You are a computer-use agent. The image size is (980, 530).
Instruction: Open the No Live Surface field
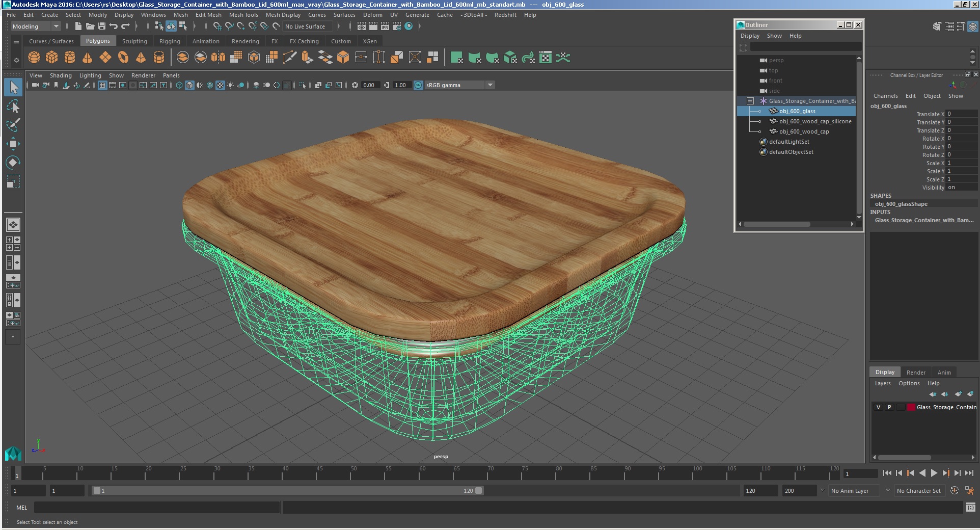click(307, 26)
